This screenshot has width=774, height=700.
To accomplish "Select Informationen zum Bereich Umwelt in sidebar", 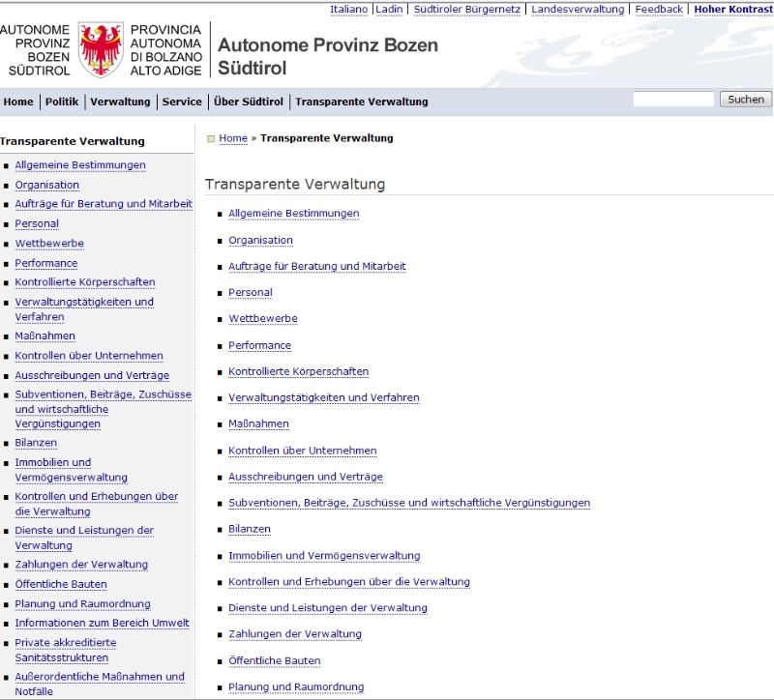I will [102, 624].
